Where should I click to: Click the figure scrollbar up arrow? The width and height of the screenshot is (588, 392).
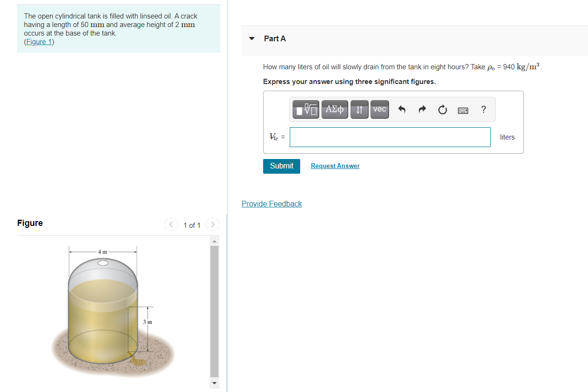click(214, 240)
